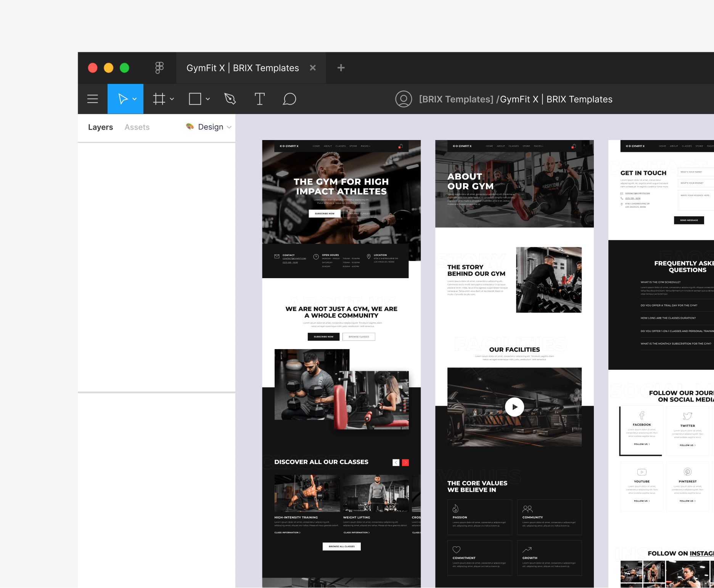Click High-Intensity Training class thumbnail
This screenshot has height=588, width=714.
(307, 493)
